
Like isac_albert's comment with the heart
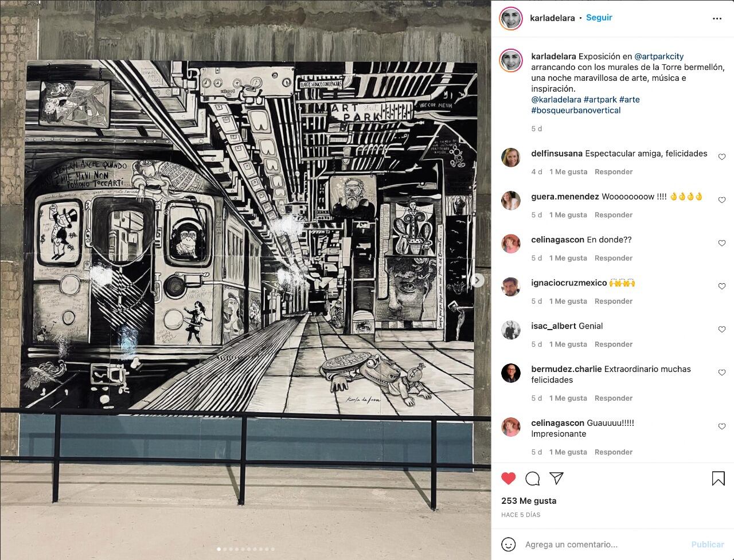(722, 330)
